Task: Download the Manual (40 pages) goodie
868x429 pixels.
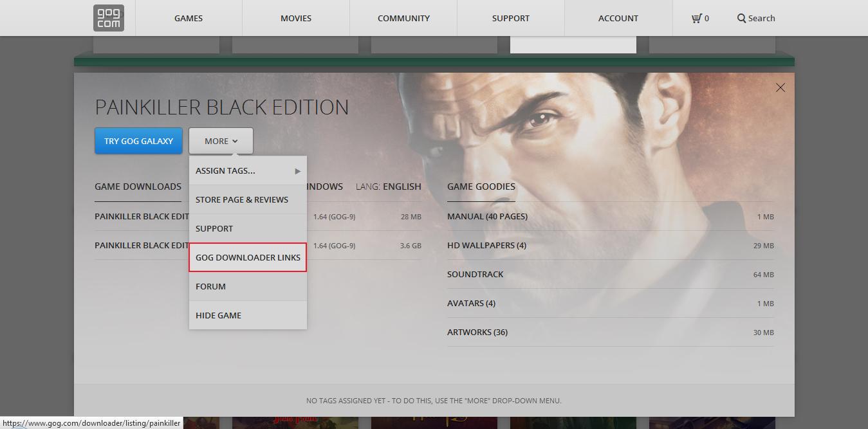Action: coord(611,217)
